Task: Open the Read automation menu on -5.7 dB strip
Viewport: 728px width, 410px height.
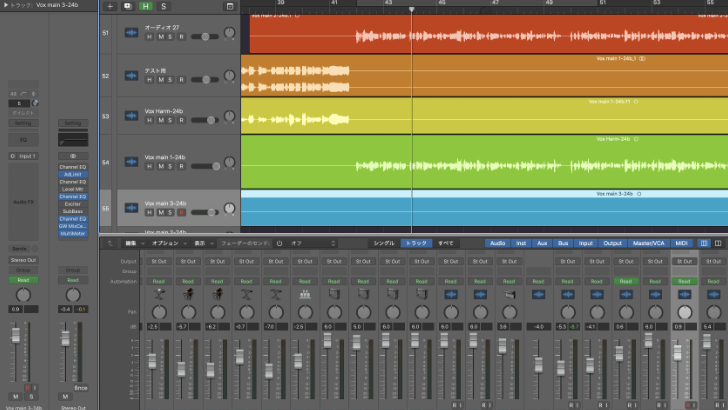Action: [188, 281]
